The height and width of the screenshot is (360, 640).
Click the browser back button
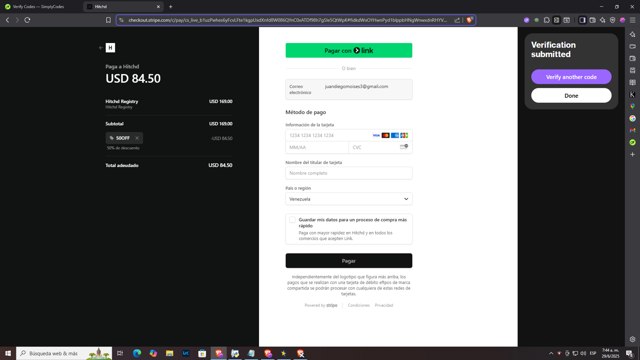click(7, 20)
